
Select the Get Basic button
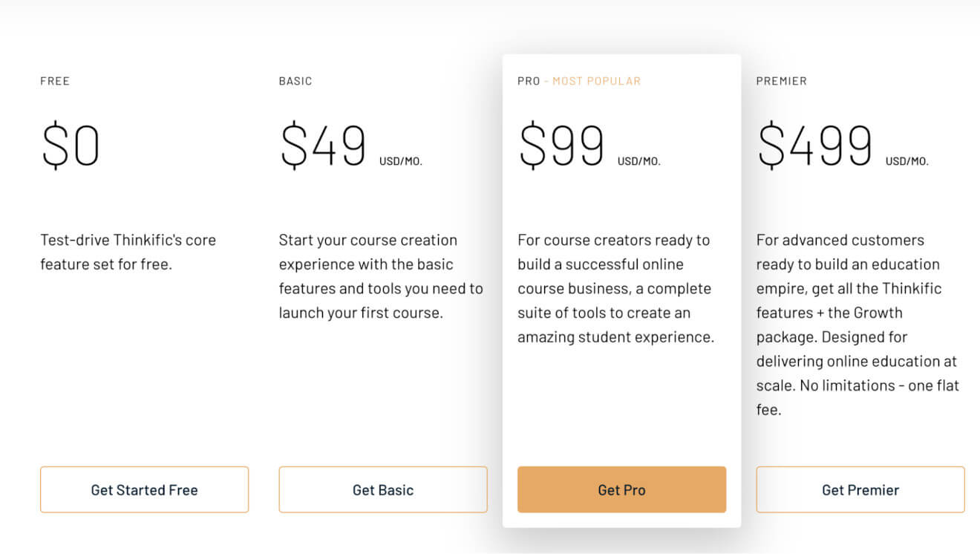point(383,489)
